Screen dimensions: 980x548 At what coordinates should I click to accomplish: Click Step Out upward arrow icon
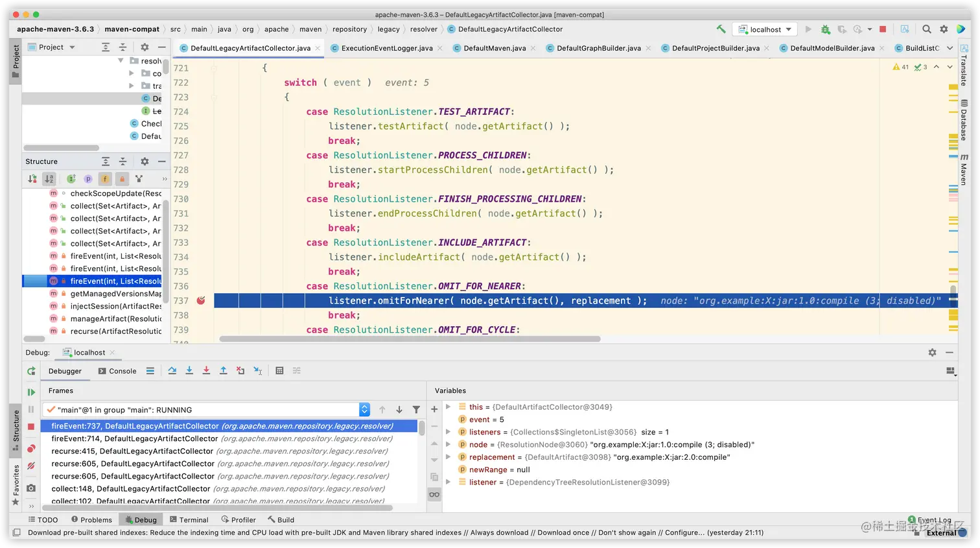point(223,371)
